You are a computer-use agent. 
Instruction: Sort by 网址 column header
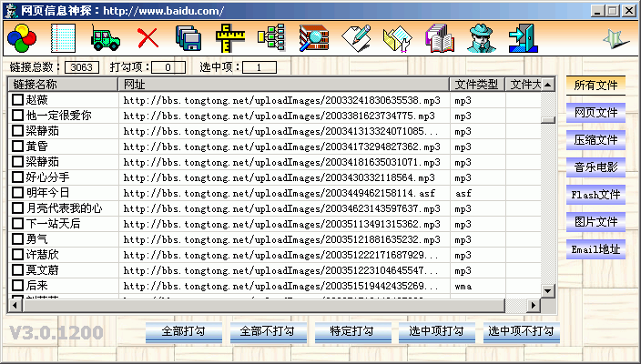[284, 85]
